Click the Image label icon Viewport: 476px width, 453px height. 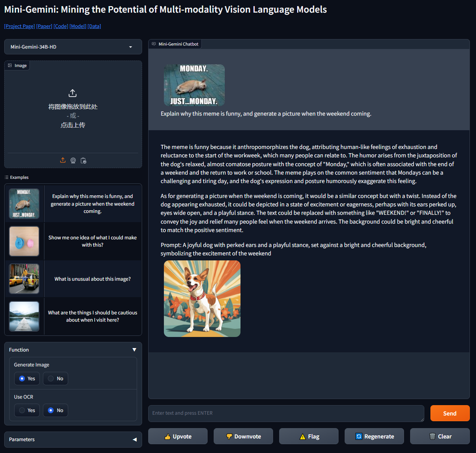tap(10, 65)
